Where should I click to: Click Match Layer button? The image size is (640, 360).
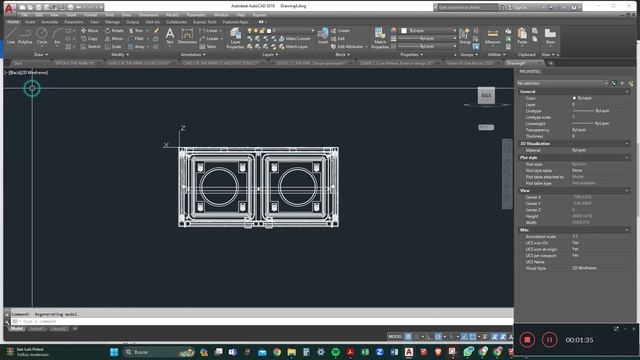tap(293, 47)
